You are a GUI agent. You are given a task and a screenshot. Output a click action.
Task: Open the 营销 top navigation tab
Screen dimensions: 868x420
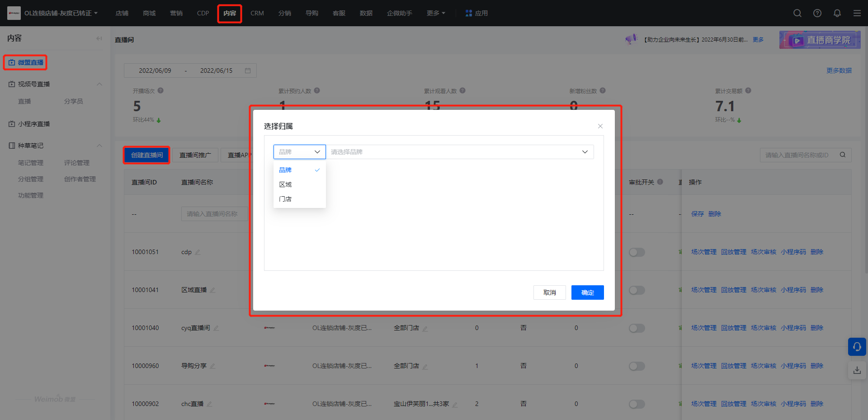(x=176, y=13)
